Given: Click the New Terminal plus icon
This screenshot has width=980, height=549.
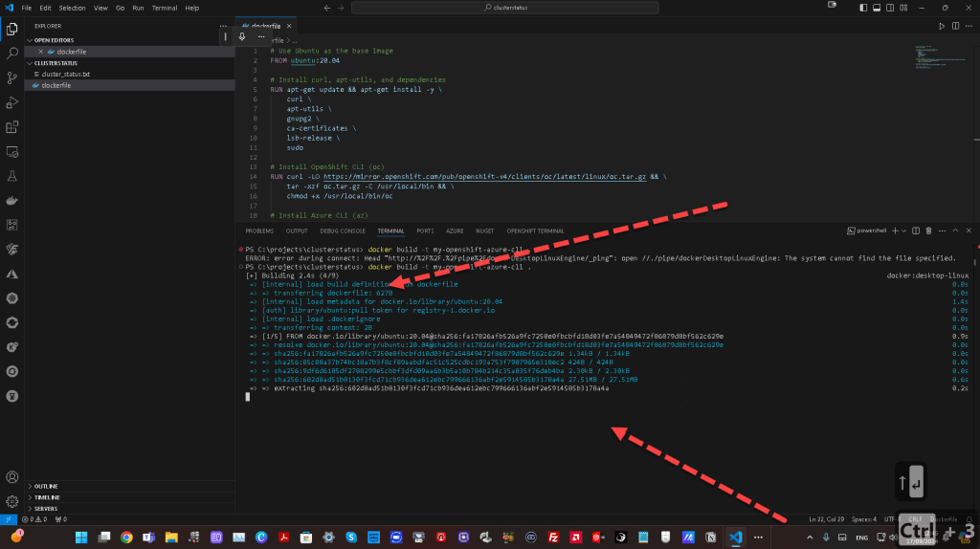Looking at the screenshot, I should pos(895,231).
